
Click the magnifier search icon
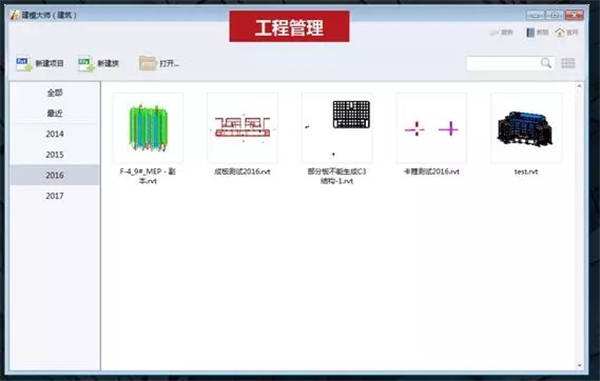pos(546,63)
